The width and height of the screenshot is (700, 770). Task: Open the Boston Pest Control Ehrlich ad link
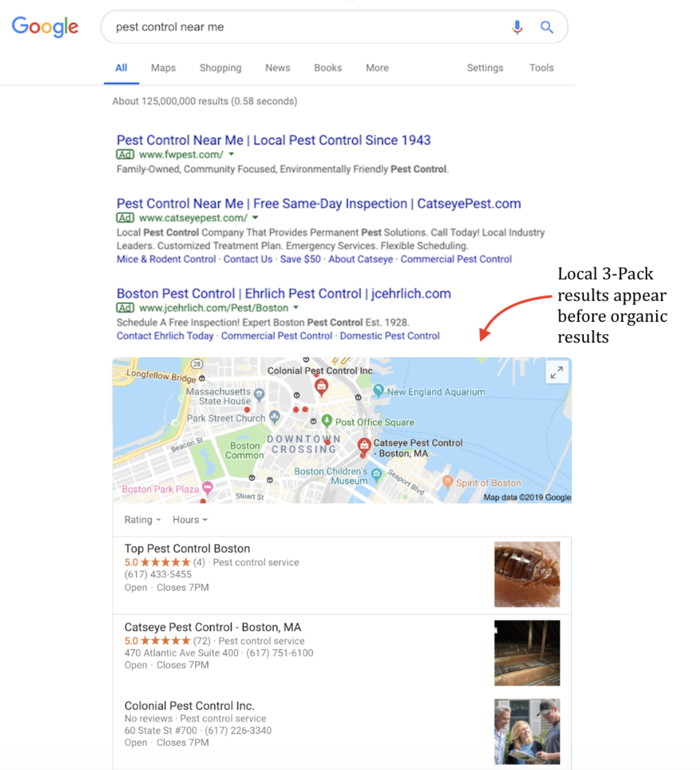click(284, 293)
